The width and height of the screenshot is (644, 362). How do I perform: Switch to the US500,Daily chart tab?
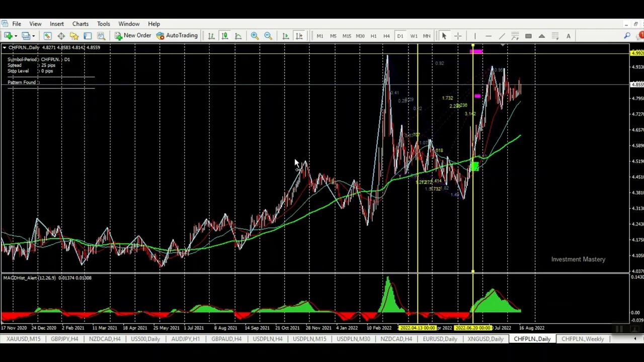pyautogui.click(x=145, y=339)
